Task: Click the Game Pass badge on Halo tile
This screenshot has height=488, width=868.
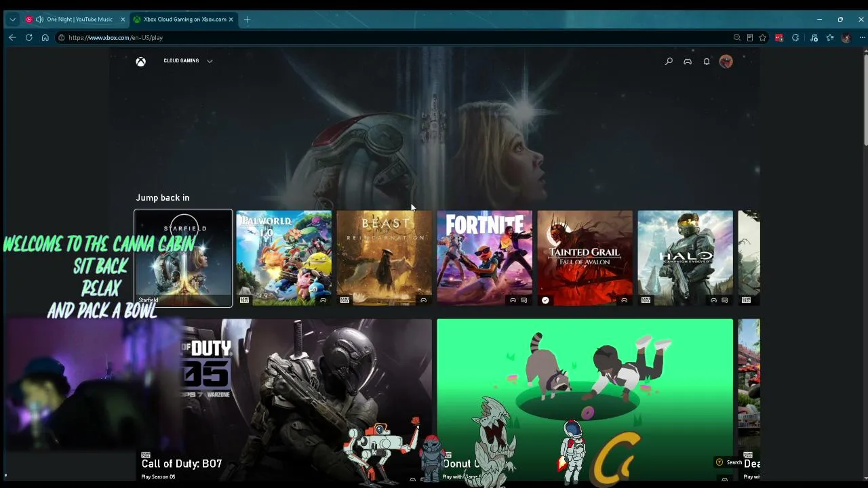Action: (x=646, y=300)
